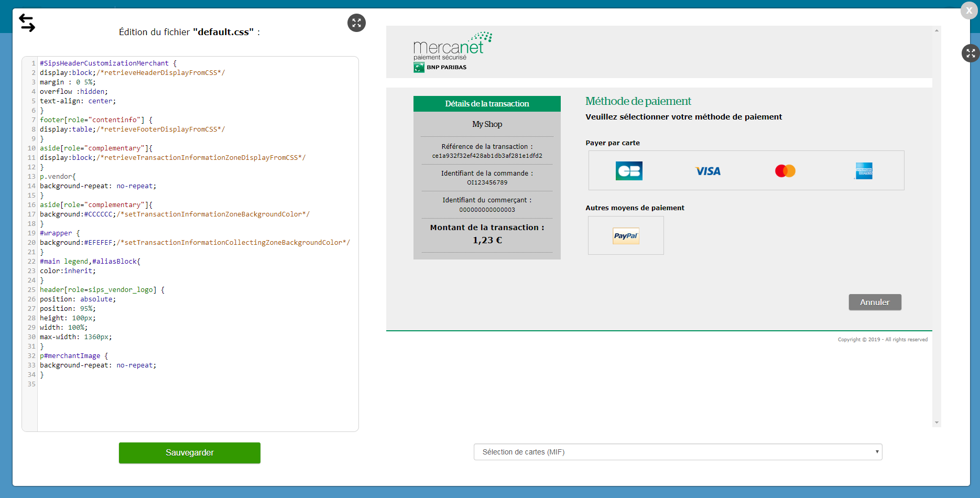The width and height of the screenshot is (980, 498).
Task: Click the #CCCCCC background color value
Action: click(x=99, y=214)
